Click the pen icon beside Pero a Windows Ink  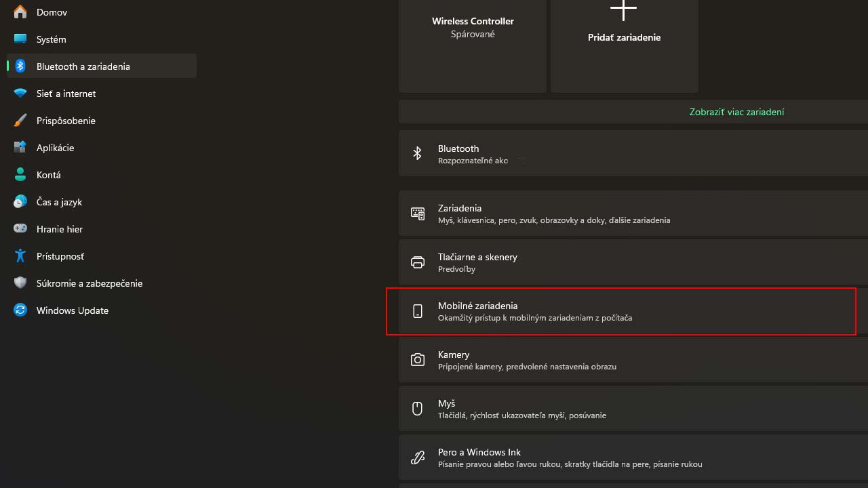coord(418,457)
